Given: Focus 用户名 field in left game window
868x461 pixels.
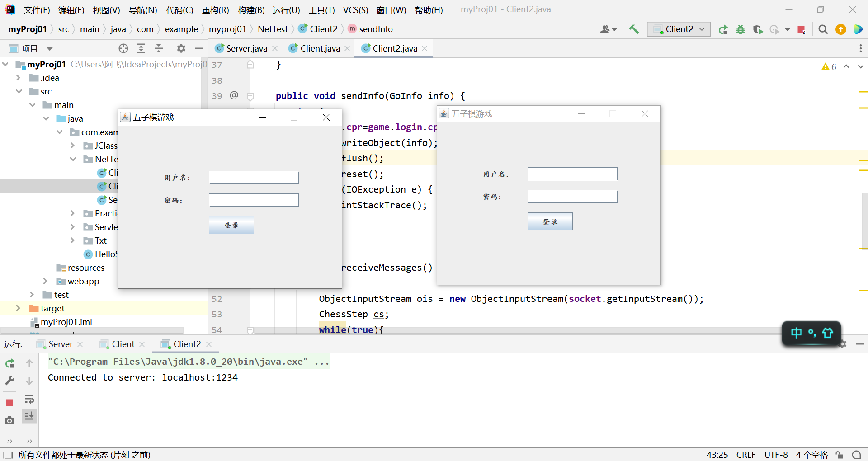Looking at the screenshot, I should (254, 177).
